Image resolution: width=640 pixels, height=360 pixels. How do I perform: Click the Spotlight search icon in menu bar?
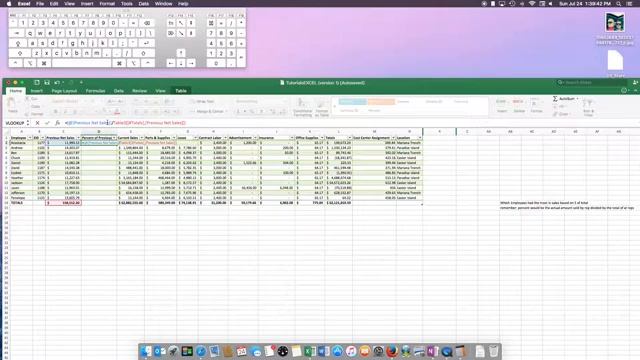(x=618, y=4)
